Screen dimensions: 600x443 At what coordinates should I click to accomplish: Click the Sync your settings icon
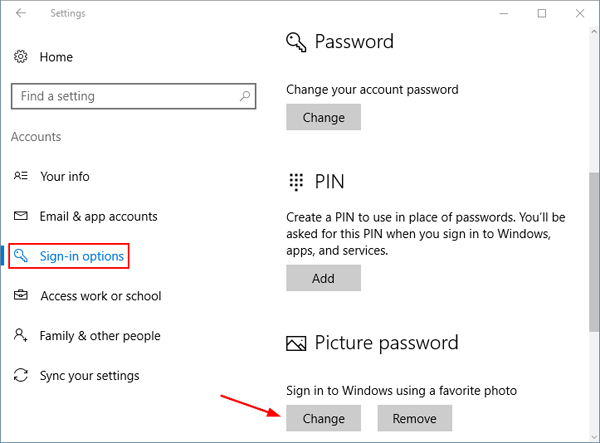click(x=20, y=376)
